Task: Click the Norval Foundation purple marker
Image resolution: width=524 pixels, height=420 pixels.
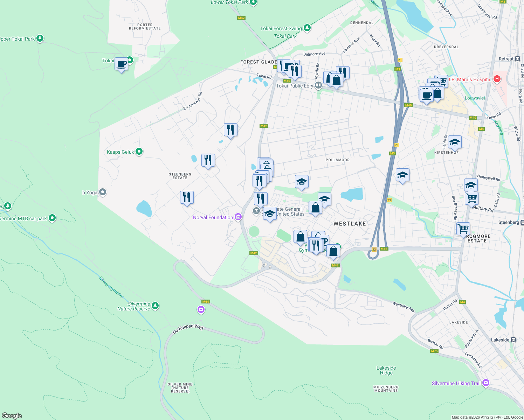Action: click(x=239, y=217)
